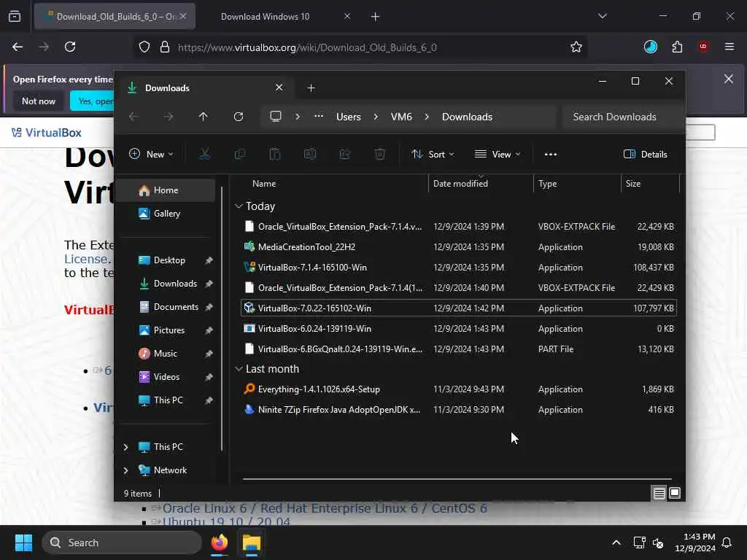Bookmark this page with the star icon
Viewport: 747px width, 560px height.
pos(576,47)
